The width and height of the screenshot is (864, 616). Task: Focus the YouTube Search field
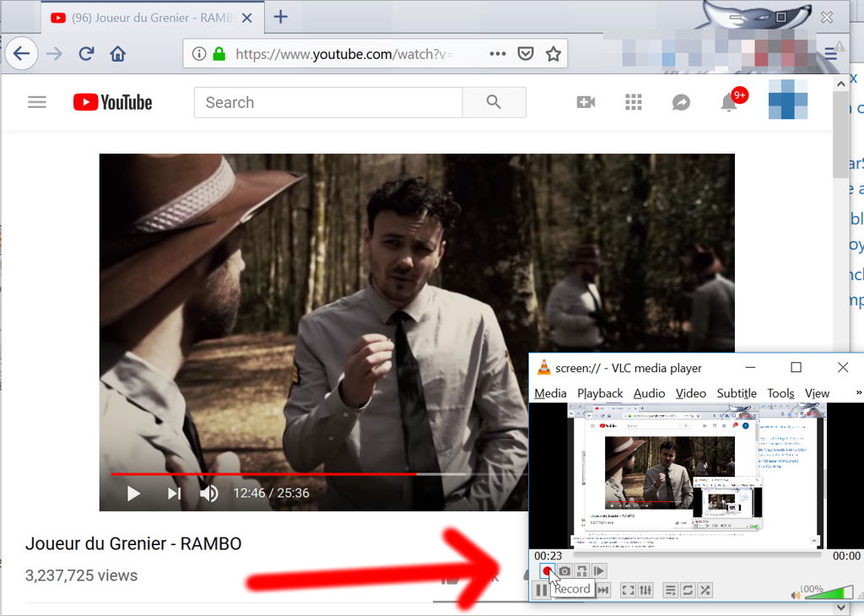(328, 102)
